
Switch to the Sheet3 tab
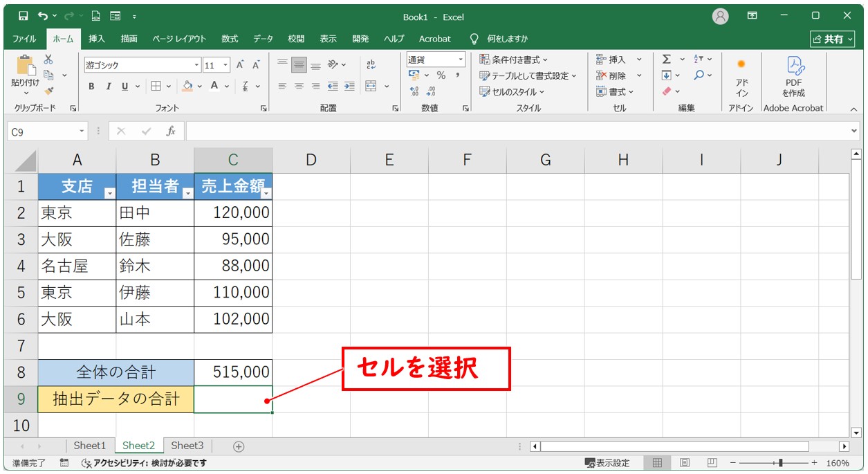tap(187, 446)
